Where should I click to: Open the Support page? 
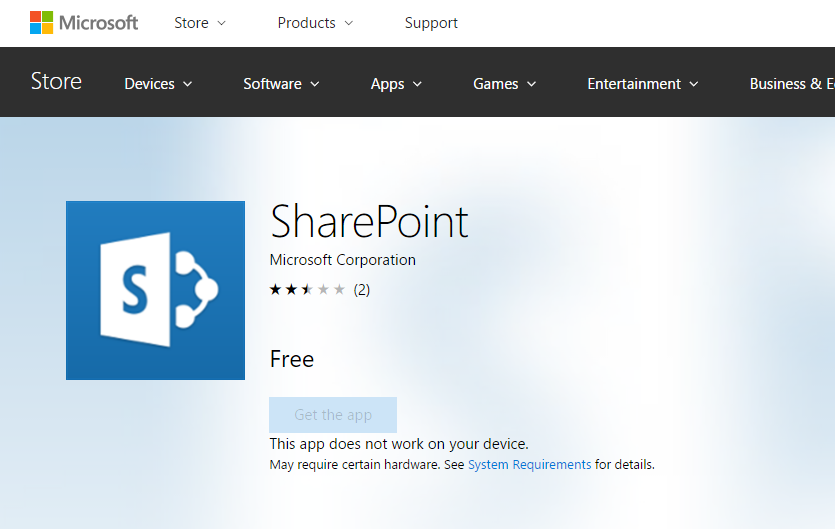coord(431,23)
